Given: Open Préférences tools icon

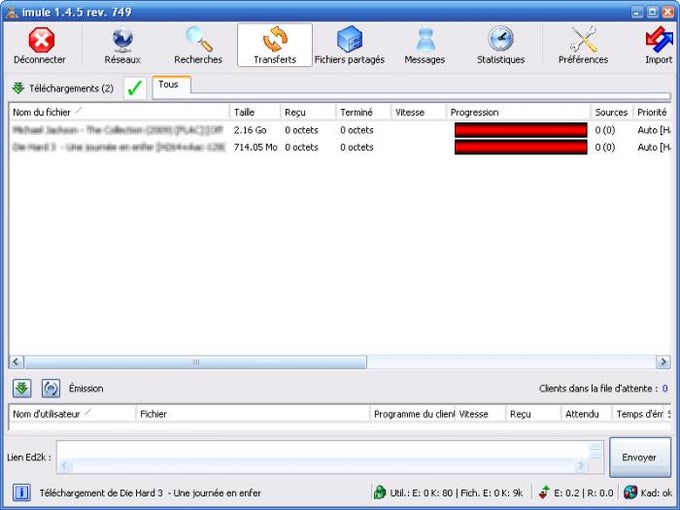Looking at the screenshot, I should pos(583,39).
